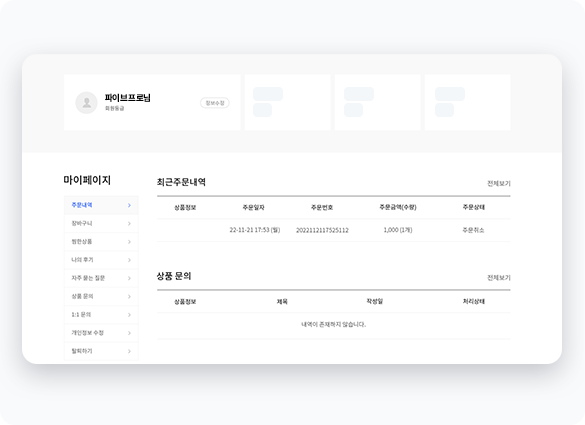Image resolution: width=585 pixels, height=425 pixels.
Task: Open 장바구니 in the sidebar menu
Action: tap(101, 224)
